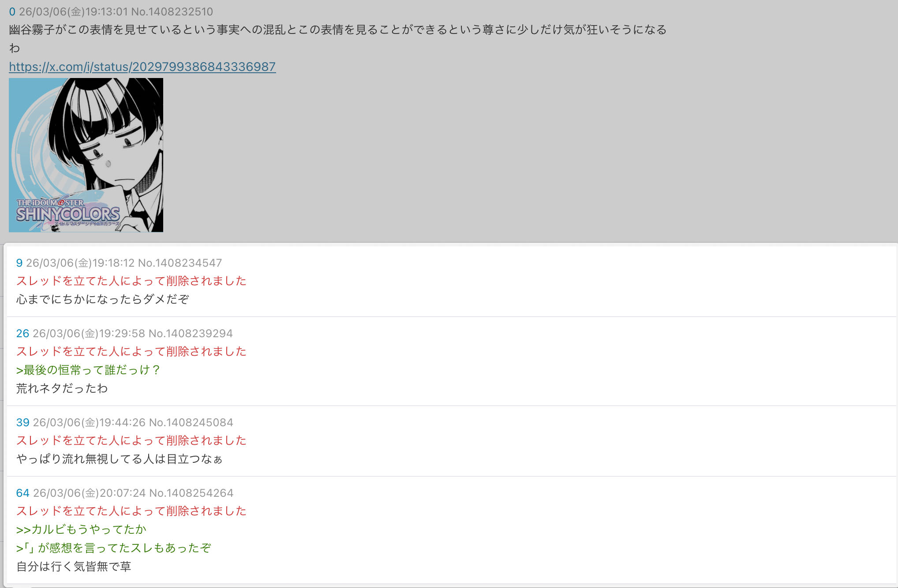Viewport: 898px width, 588px height.
Task: Click the body text 心までにちかになったらダメだぞ
Action: click(102, 299)
